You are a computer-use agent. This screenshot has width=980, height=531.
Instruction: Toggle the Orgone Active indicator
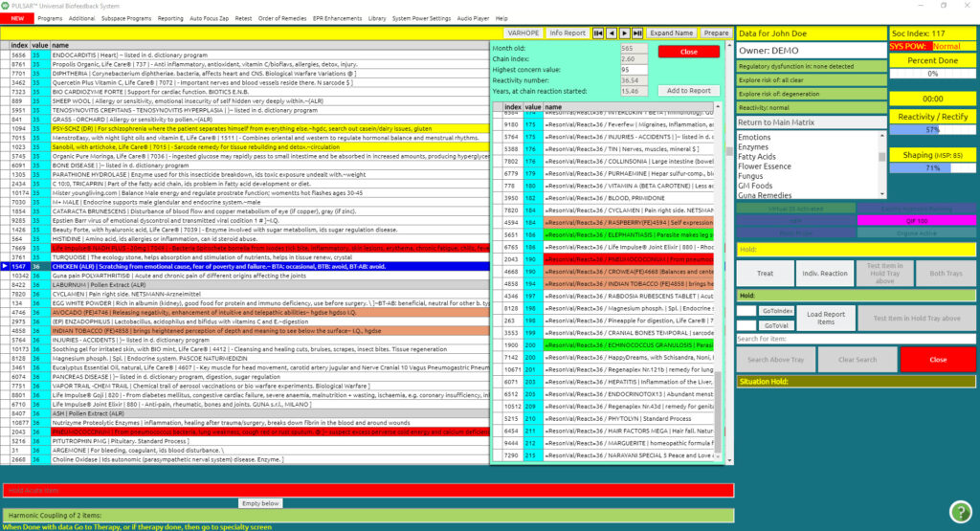pos(918,232)
